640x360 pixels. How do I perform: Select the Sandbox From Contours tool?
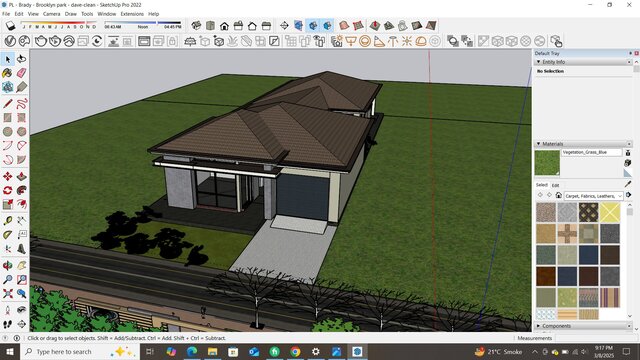point(344,26)
